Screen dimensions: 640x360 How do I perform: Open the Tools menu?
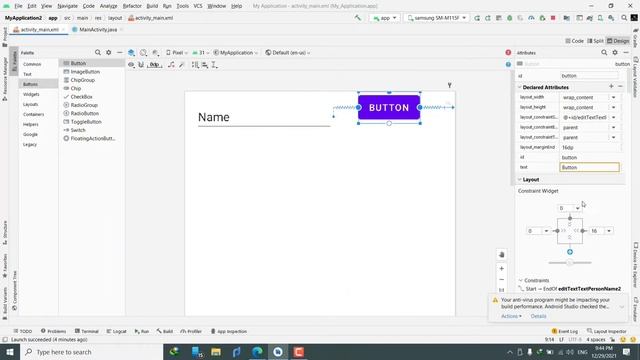182,6
